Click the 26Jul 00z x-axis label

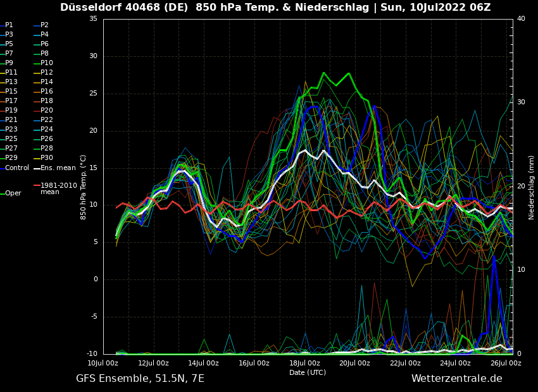click(x=505, y=364)
